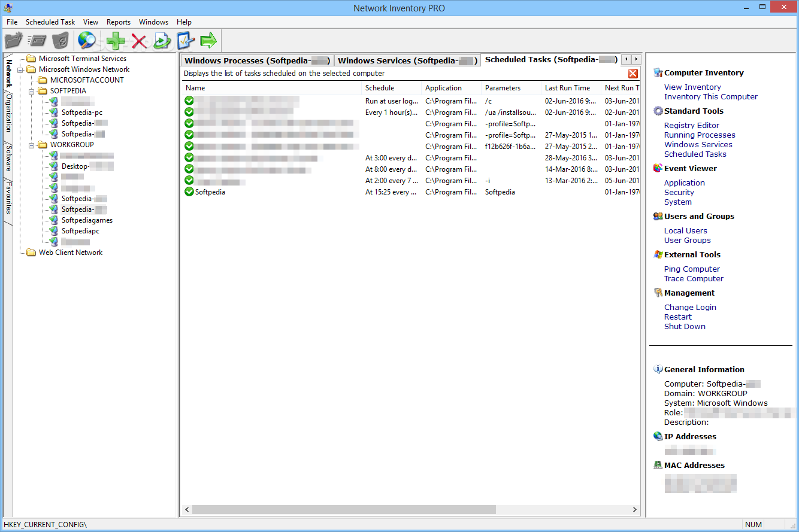Open the Help menu
The width and height of the screenshot is (799, 532).
(x=184, y=22)
